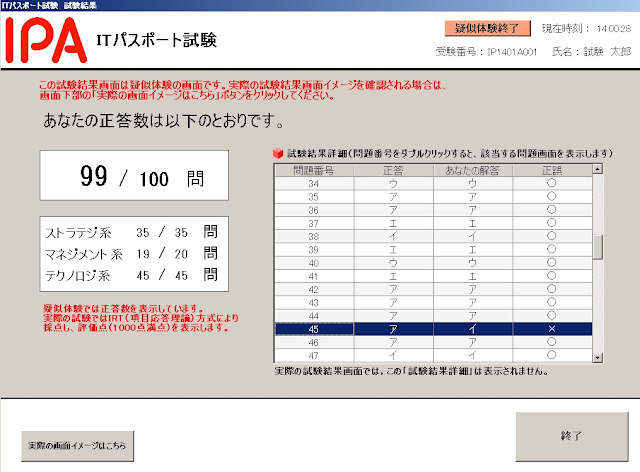Select question number 35 row

(x=433, y=197)
